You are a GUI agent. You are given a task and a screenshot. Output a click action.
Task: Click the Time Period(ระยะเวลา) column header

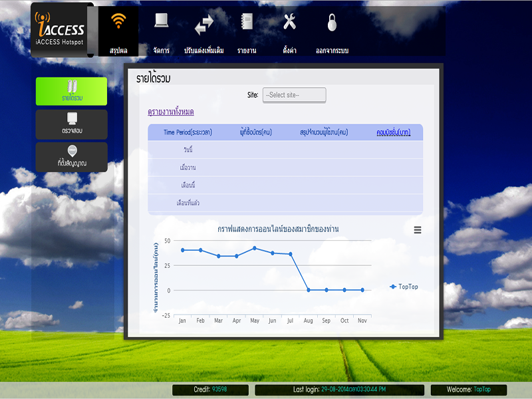(188, 132)
